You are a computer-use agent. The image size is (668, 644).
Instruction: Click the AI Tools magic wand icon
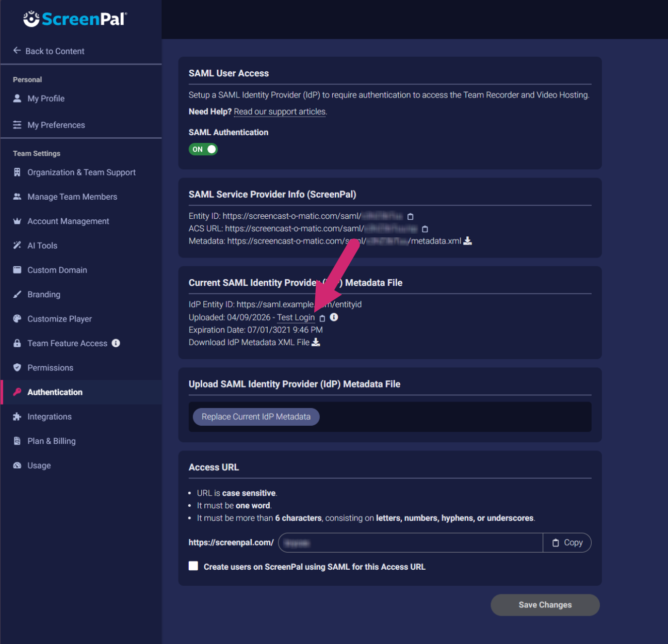pyautogui.click(x=17, y=245)
